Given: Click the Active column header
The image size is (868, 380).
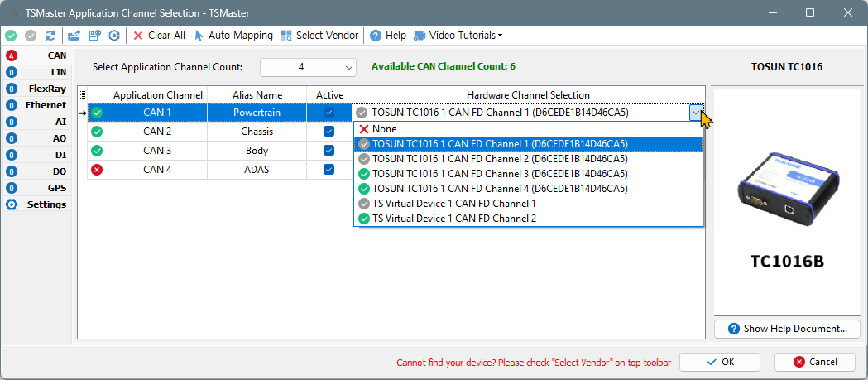Looking at the screenshot, I should coord(329,95).
